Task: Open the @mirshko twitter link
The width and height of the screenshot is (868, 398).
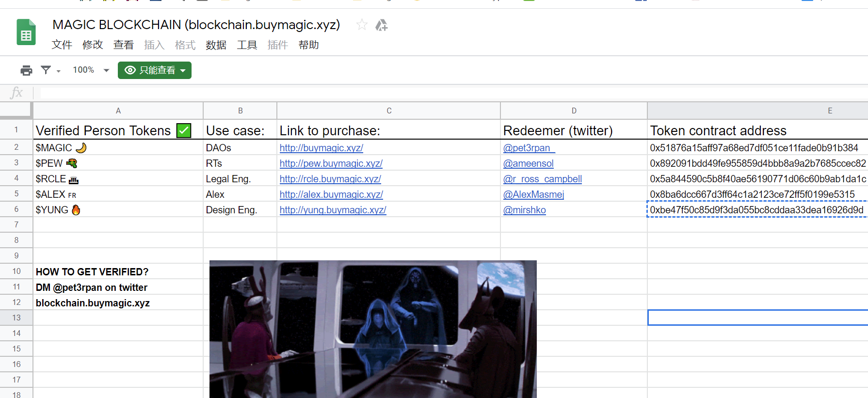Action: (x=525, y=210)
